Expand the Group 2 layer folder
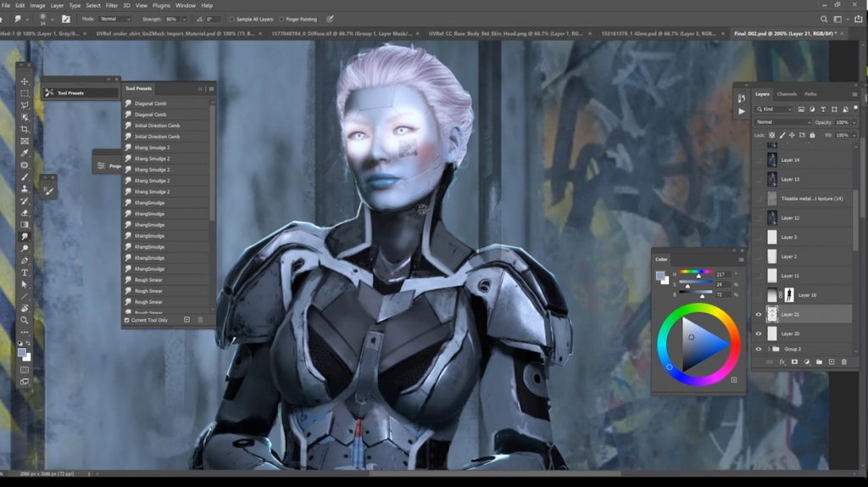Viewport: 868px width, 487px height. [769, 349]
